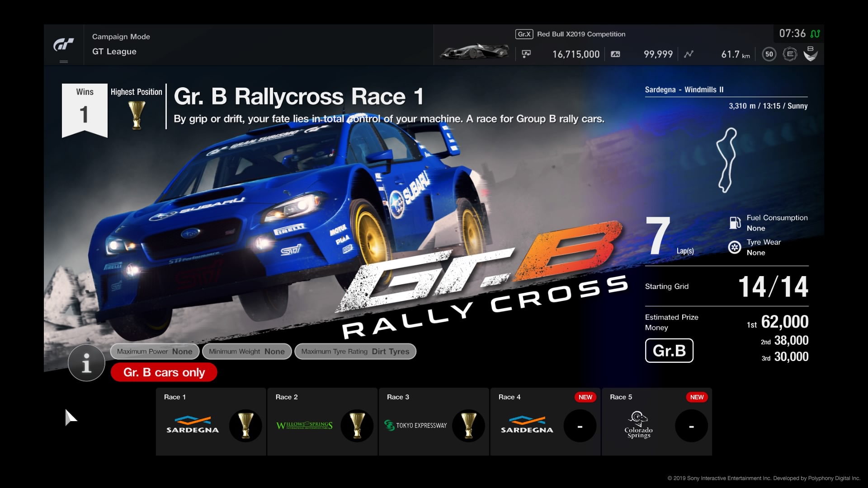Open the Gran Turismo logo menu

(x=64, y=45)
